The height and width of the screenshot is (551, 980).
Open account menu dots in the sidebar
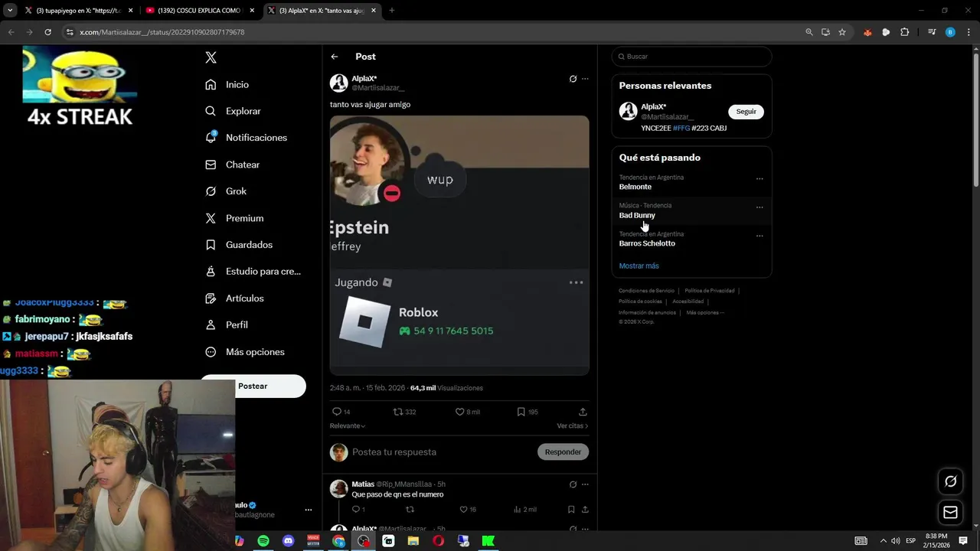pyautogui.click(x=309, y=510)
